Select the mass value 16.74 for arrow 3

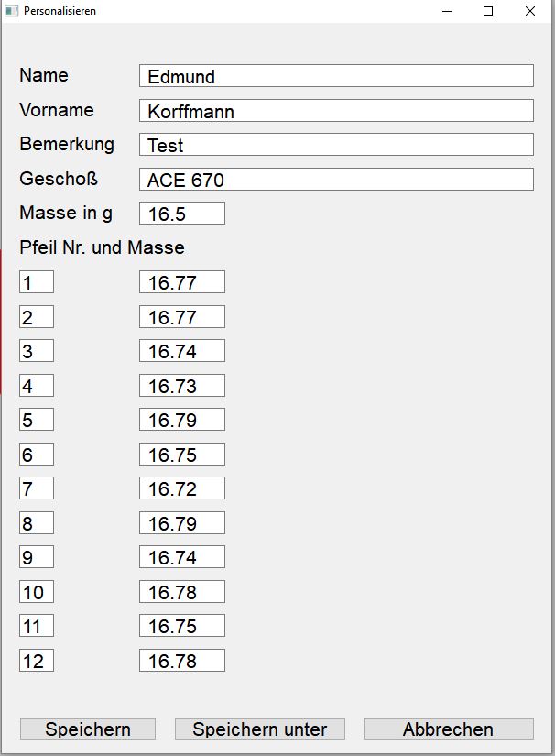tap(181, 351)
